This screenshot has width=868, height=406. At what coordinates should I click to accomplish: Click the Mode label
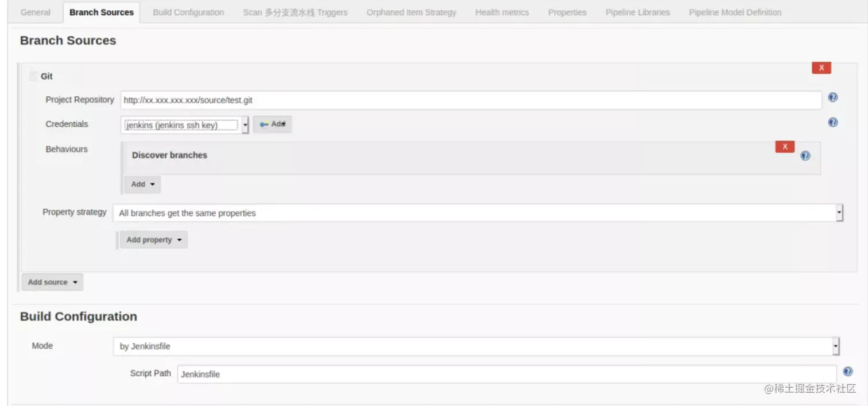(x=42, y=346)
